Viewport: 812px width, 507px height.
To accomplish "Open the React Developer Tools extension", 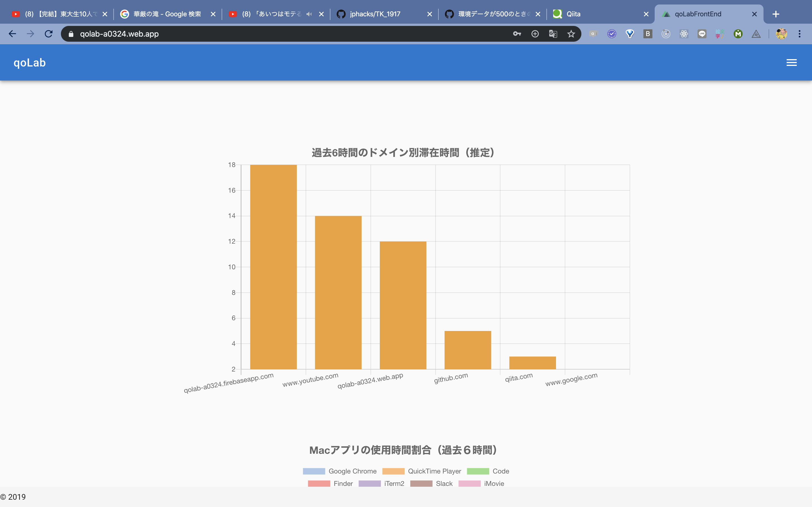I will pos(684,34).
